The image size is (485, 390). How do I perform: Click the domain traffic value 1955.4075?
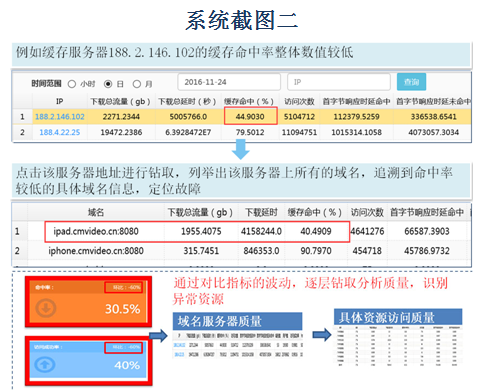coord(201,231)
